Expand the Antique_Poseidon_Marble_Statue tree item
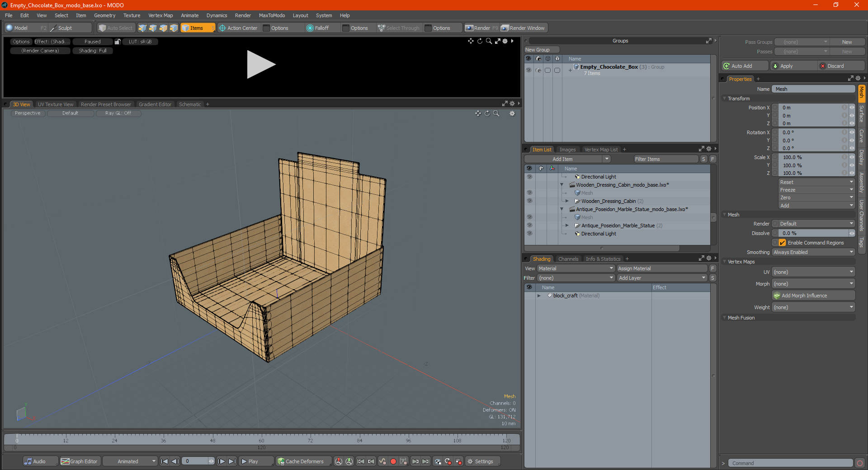The height and width of the screenshot is (470, 868). [567, 226]
